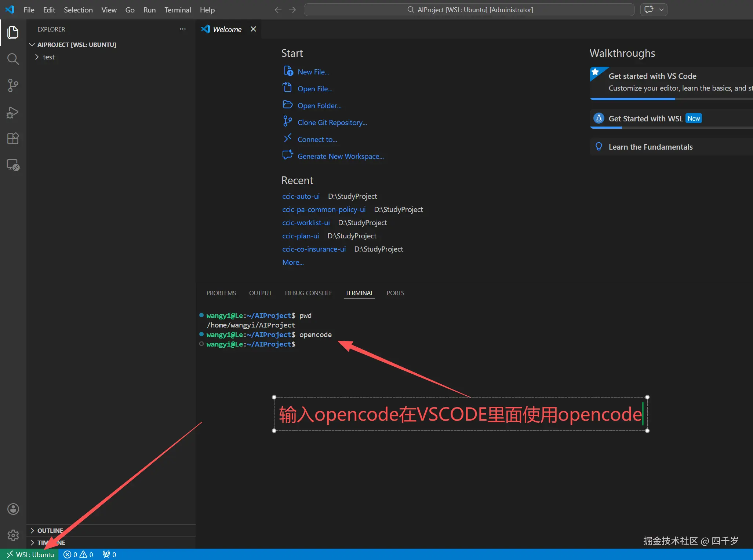Switch to the OUTPUT tab
The image size is (753, 560).
pyautogui.click(x=260, y=293)
